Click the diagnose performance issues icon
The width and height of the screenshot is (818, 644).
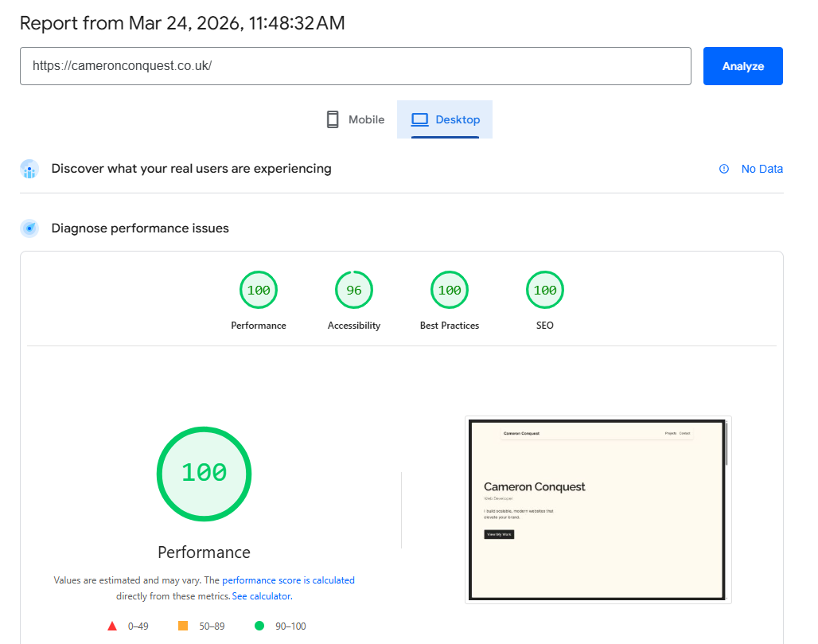coord(29,228)
